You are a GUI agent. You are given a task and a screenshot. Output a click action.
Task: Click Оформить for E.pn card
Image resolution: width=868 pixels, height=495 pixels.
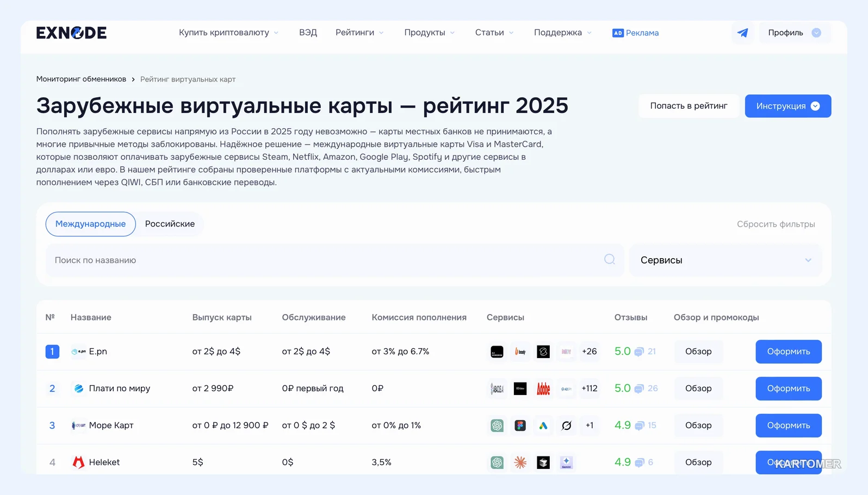click(x=789, y=352)
